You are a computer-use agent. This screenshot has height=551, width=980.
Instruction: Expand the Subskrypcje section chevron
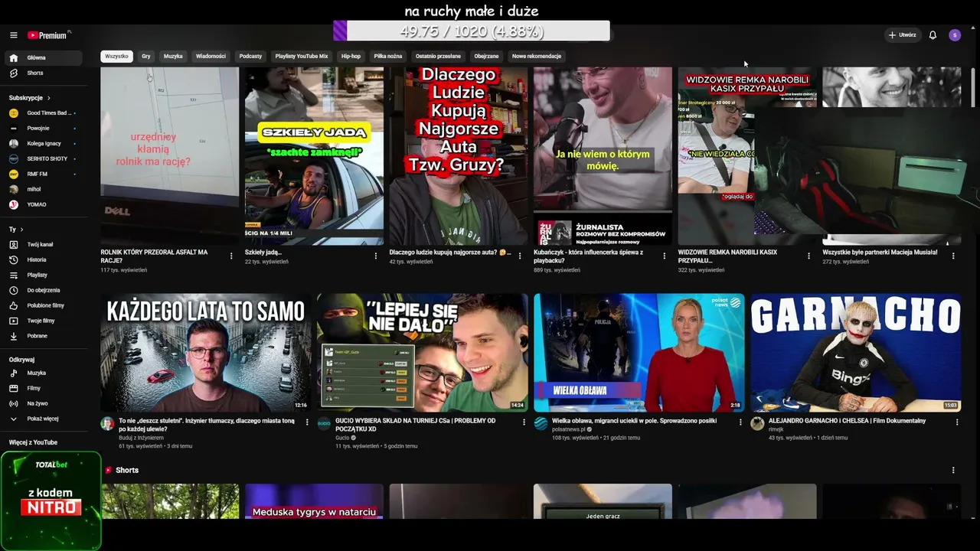pyautogui.click(x=49, y=98)
